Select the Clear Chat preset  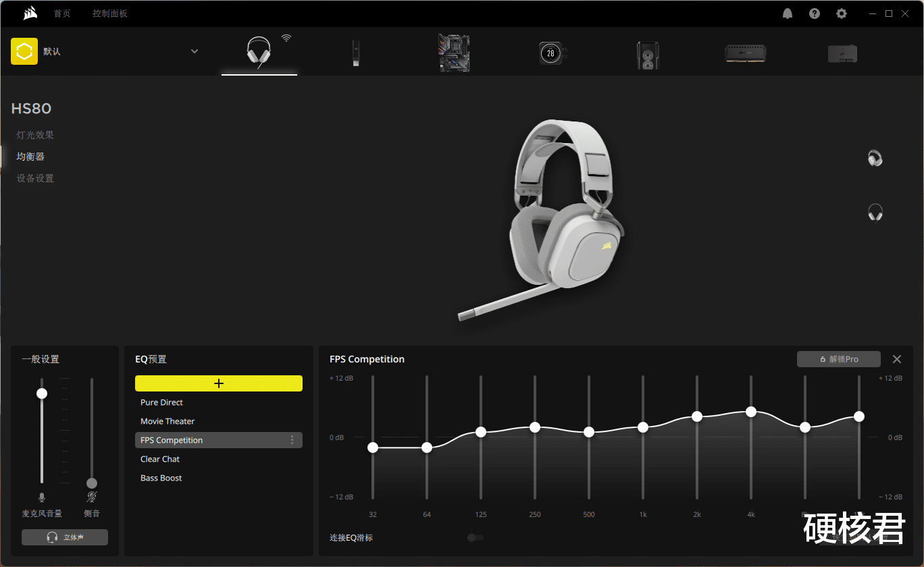tap(219, 459)
